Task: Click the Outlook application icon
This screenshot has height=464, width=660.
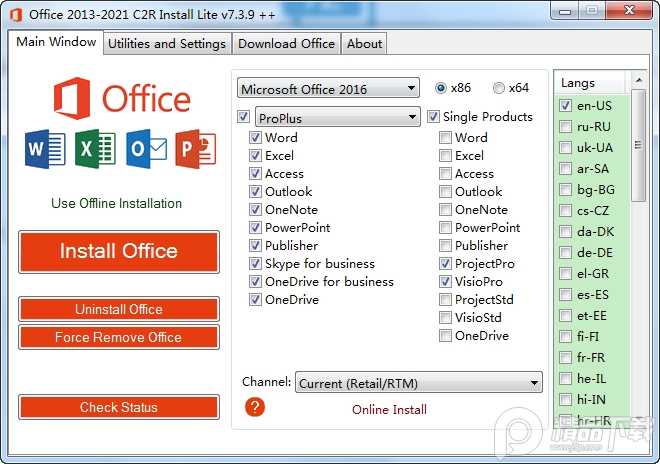Action: (x=146, y=149)
